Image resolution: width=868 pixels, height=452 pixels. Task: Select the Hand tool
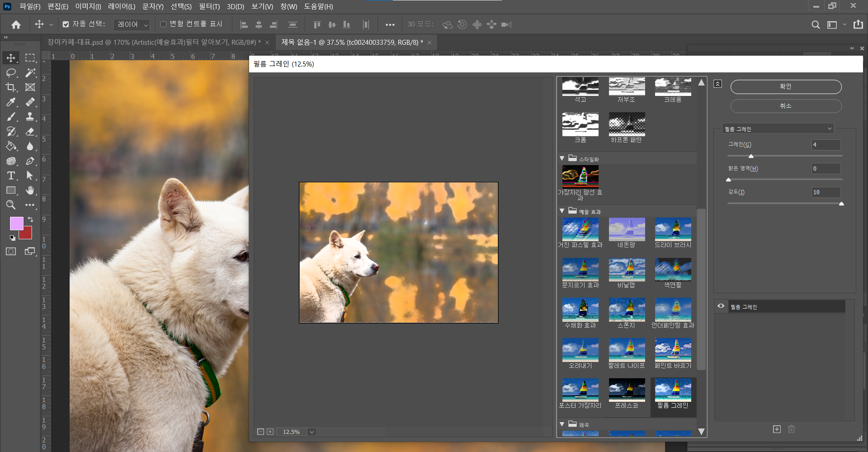point(30,190)
